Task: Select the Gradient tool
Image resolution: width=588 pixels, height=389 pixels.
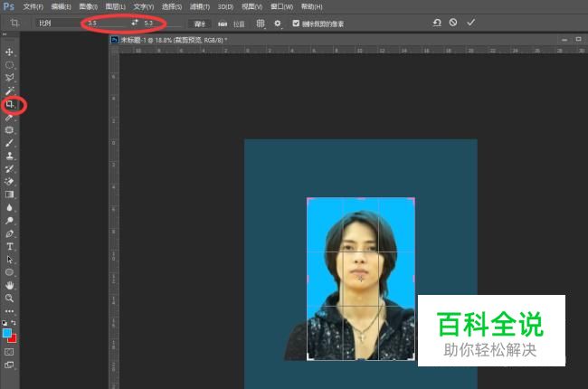Action: pyautogui.click(x=9, y=194)
